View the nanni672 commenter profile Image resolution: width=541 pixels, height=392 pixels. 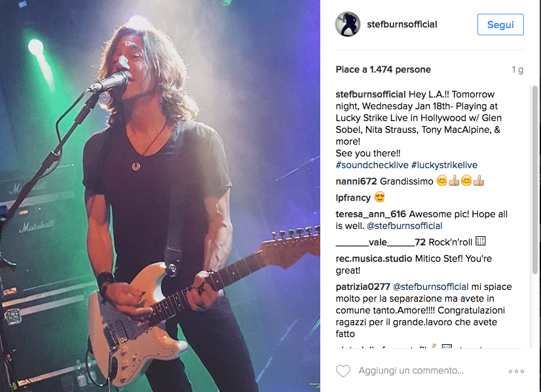click(x=356, y=181)
